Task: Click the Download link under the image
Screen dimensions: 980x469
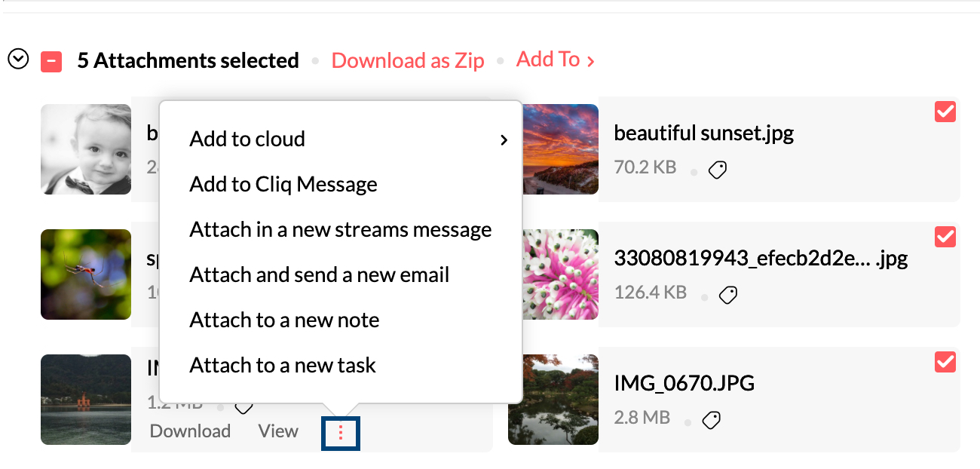Action: (190, 431)
